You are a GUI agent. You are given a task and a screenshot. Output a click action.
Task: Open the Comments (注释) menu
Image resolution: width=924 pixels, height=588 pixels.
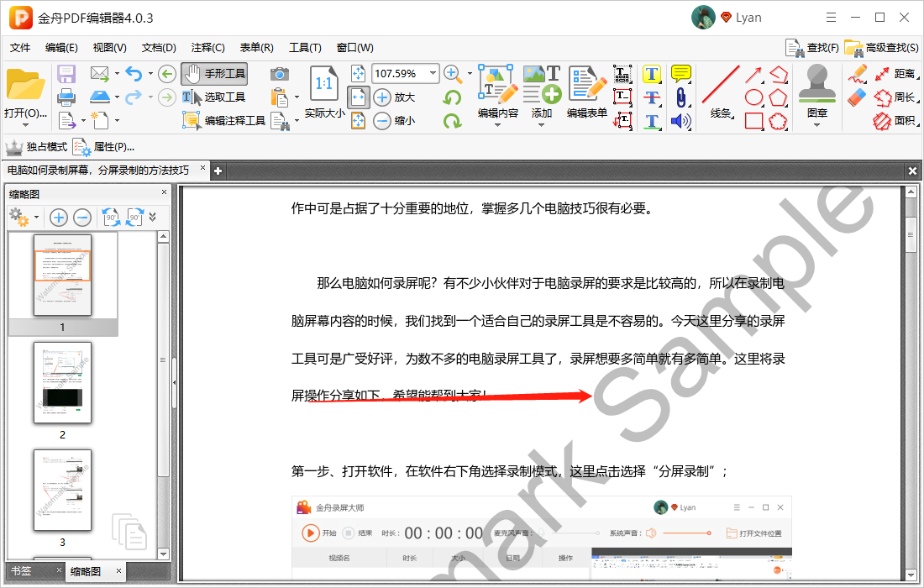coord(208,48)
